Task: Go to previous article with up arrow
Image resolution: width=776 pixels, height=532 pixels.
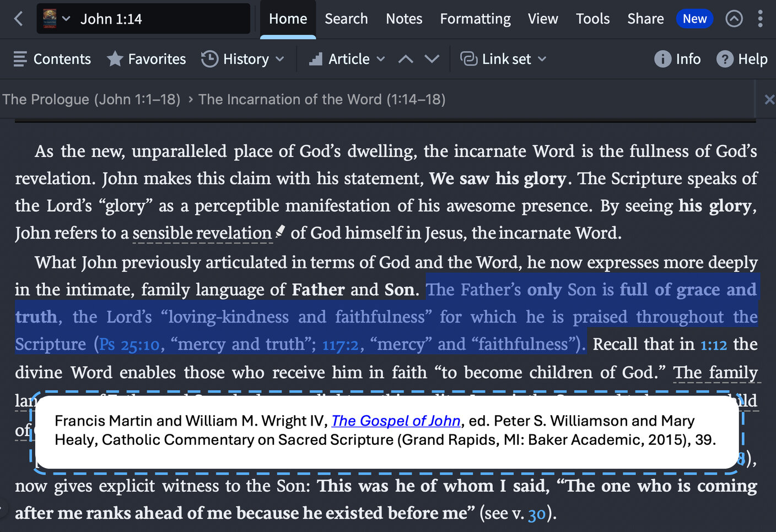Action: coord(406,59)
